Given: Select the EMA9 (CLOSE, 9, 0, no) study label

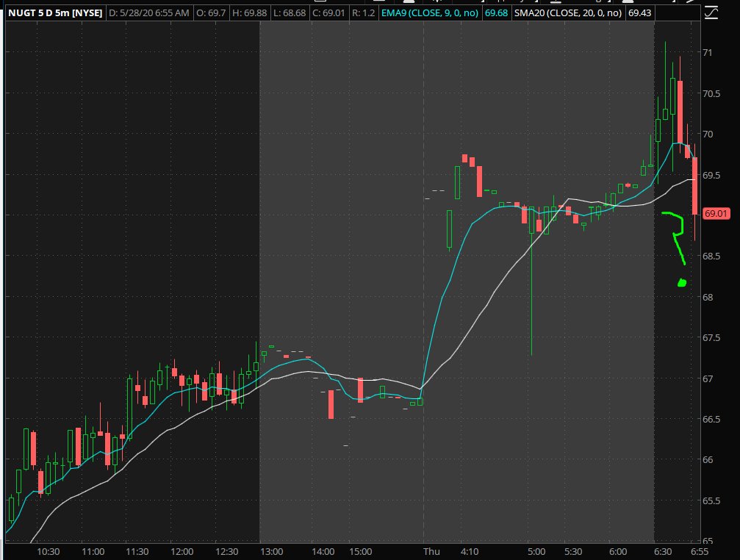Looking at the screenshot, I should point(429,12).
